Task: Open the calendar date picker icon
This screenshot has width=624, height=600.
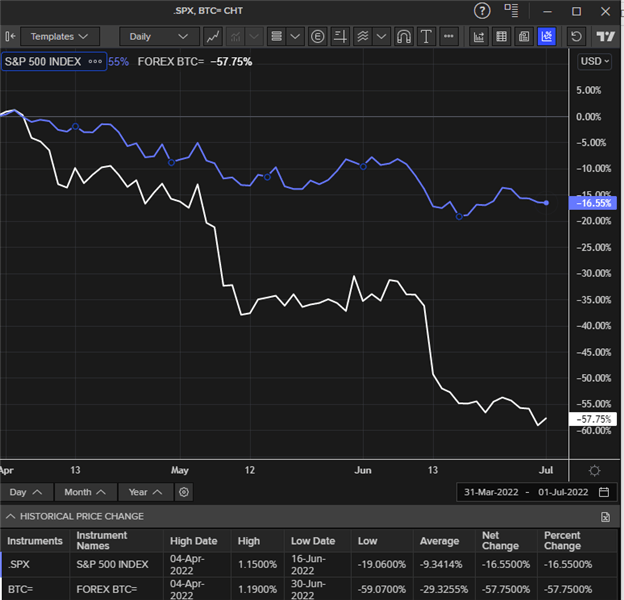Action: (x=604, y=492)
